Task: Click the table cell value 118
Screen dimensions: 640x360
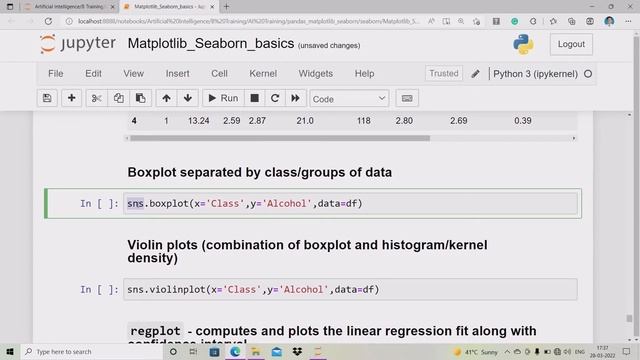Action: point(363,121)
